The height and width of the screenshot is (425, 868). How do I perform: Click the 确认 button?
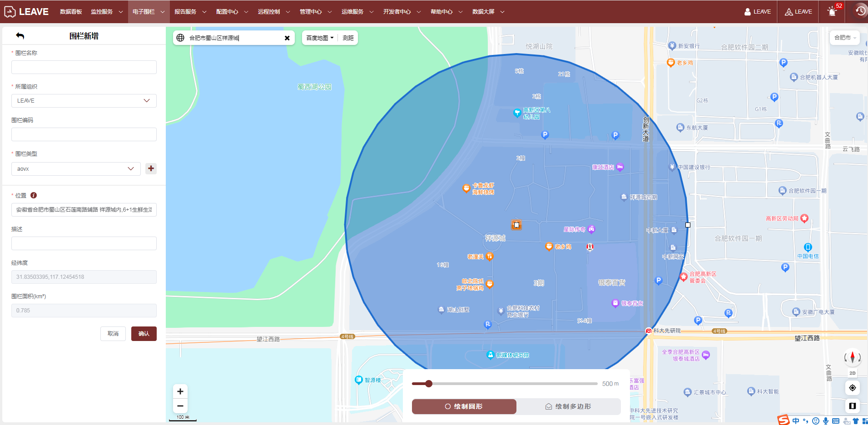point(144,334)
